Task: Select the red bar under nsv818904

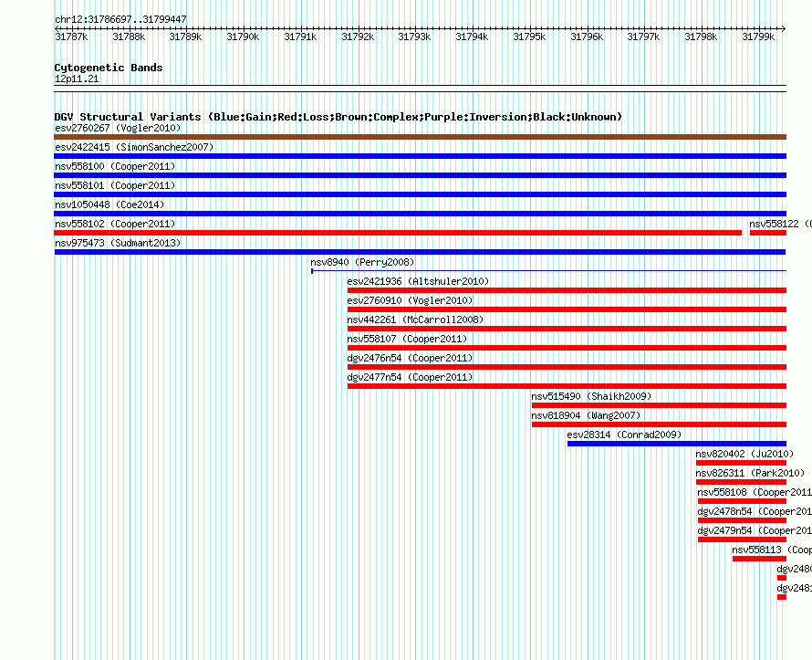Action: click(660, 424)
